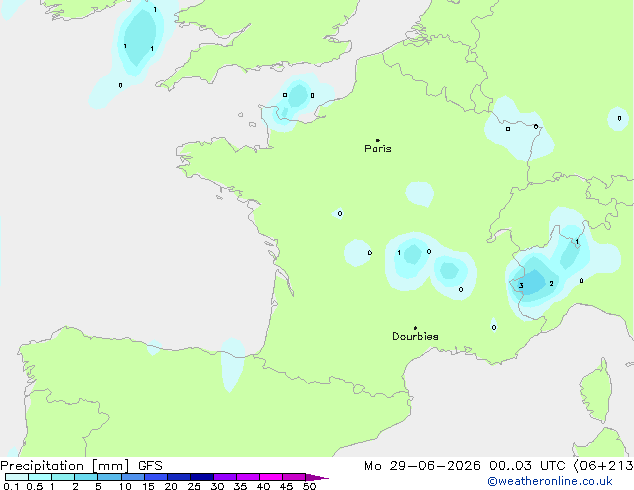Select legend swatch between 0.1 and 0.5
This screenshot has height=490, width=634.
(17, 477)
